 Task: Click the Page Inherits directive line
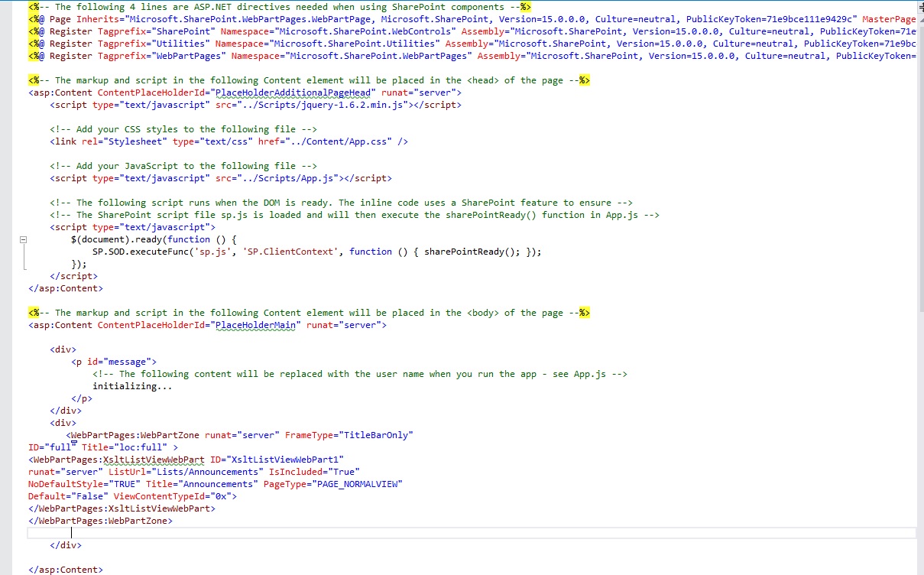click(472, 19)
